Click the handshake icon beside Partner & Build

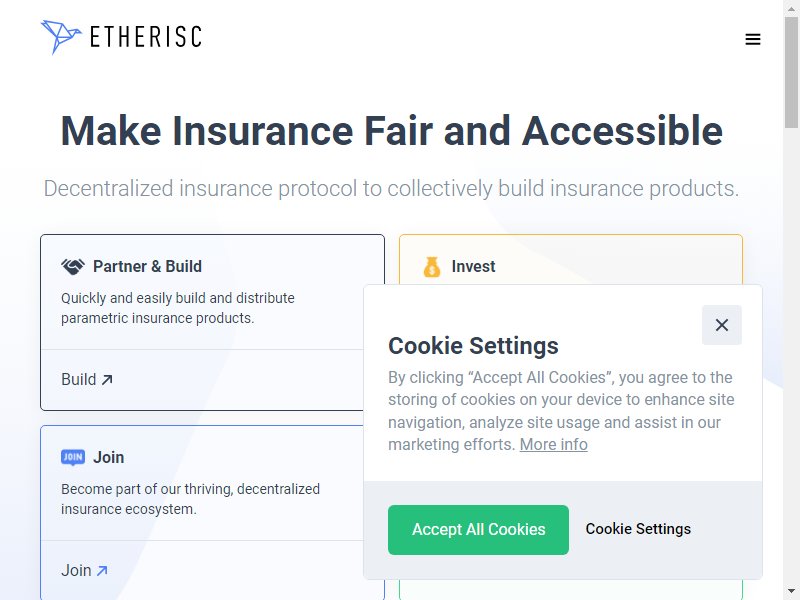tap(73, 266)
